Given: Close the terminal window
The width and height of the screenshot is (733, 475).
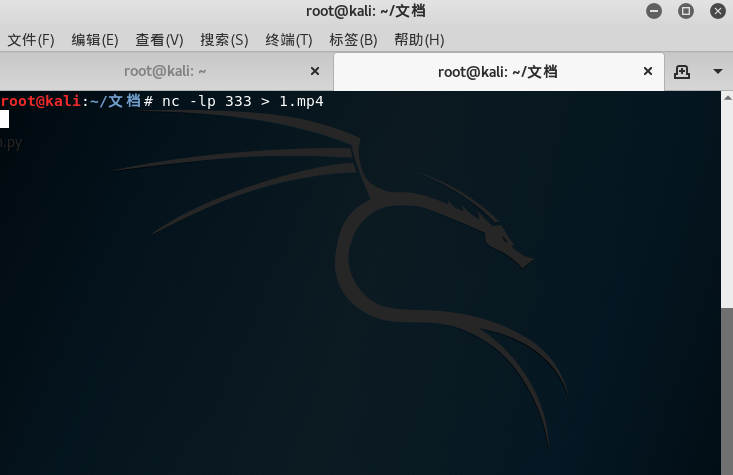Looking at the screenshot, I should pyautogui.click(x=718, y=11).
